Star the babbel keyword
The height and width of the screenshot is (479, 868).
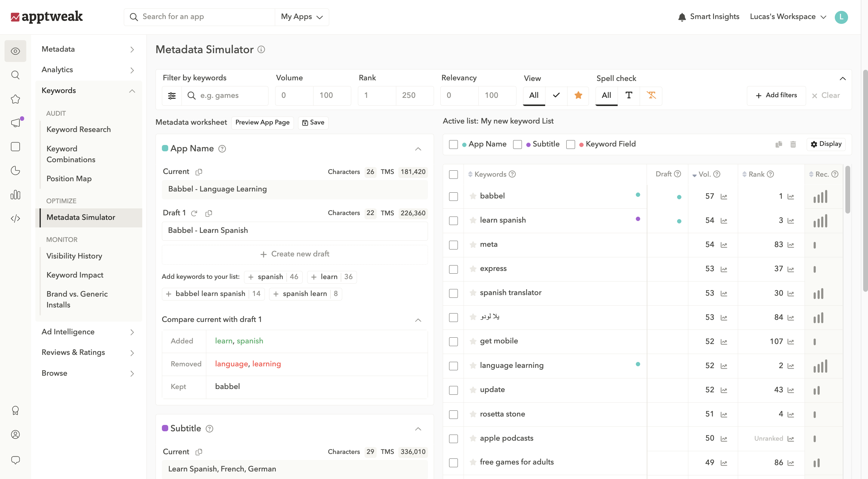pyautogui.click(x=473, y=196)
